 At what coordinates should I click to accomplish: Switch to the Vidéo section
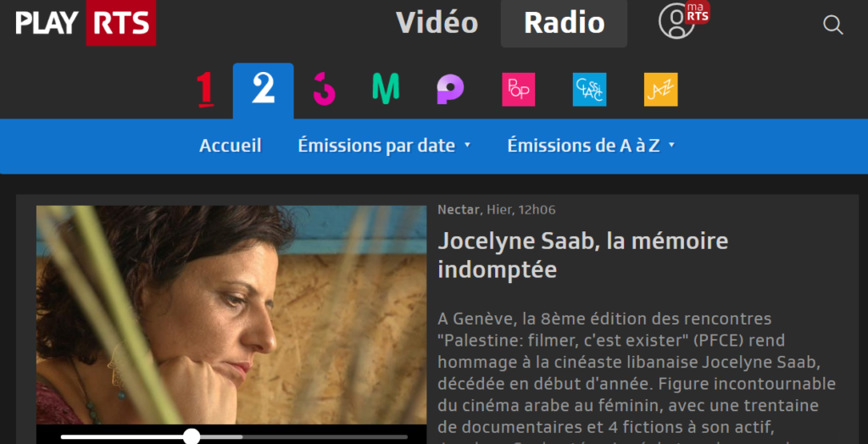click(x=437, y=23)
